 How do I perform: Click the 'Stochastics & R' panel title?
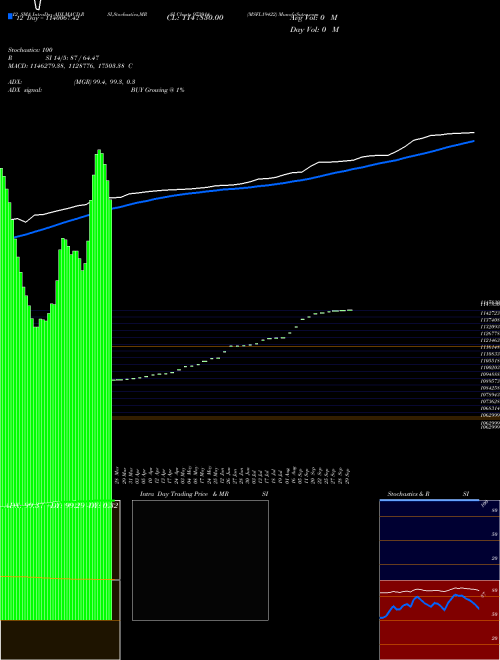point(408,494)
